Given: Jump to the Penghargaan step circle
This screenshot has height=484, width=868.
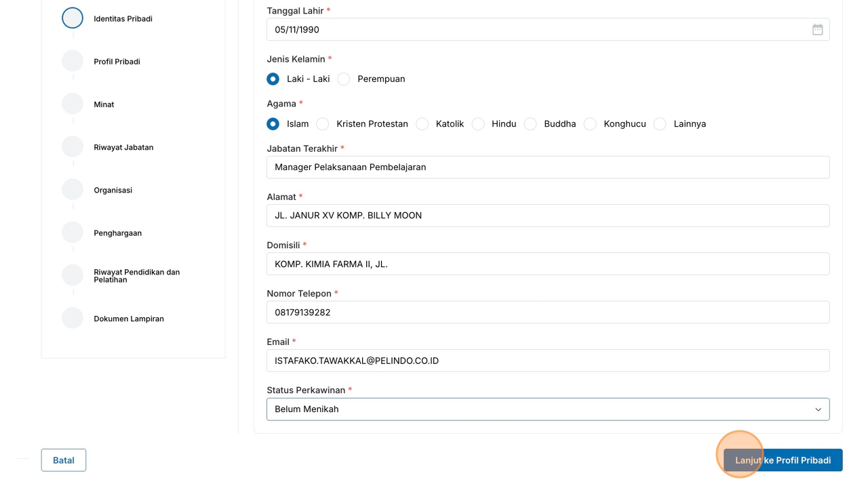Looking at the screenshot, I should 73,233.
